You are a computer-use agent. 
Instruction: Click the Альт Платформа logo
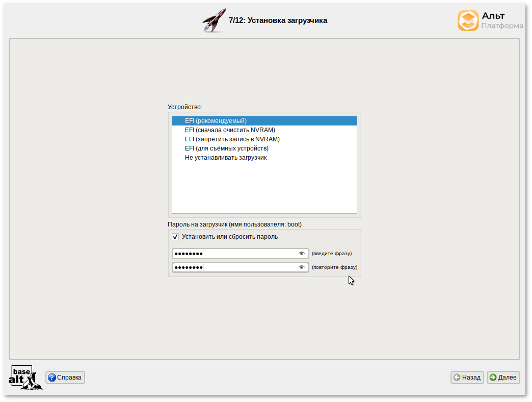(x=489, y=21)
